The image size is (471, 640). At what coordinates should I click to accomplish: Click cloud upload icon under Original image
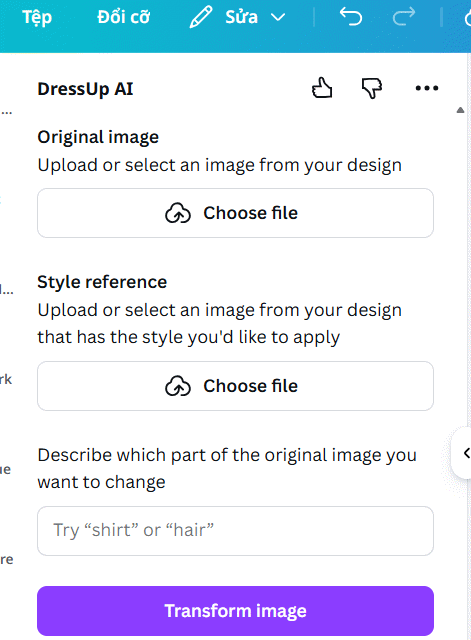[178, 213]
